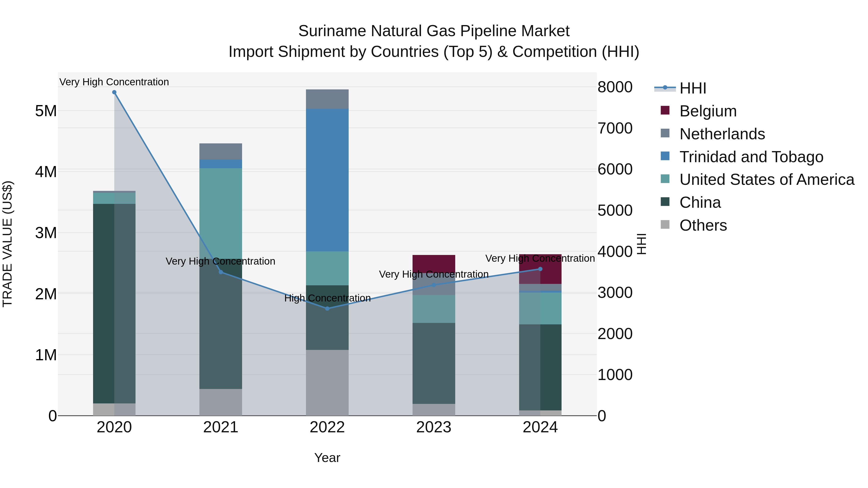Toggle the Trinidad and Tobago legend label
The height and width of the screenshot is (488, 868).
(x=751, y=157)
